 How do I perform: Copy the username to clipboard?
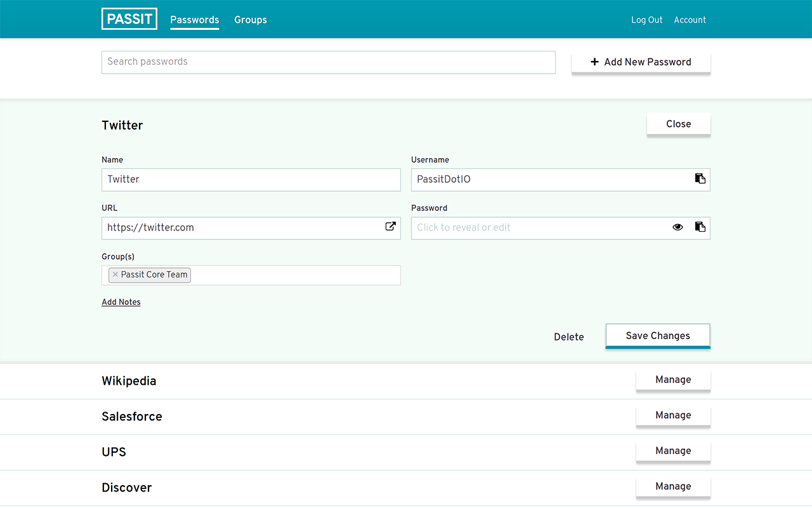(700, 179)
